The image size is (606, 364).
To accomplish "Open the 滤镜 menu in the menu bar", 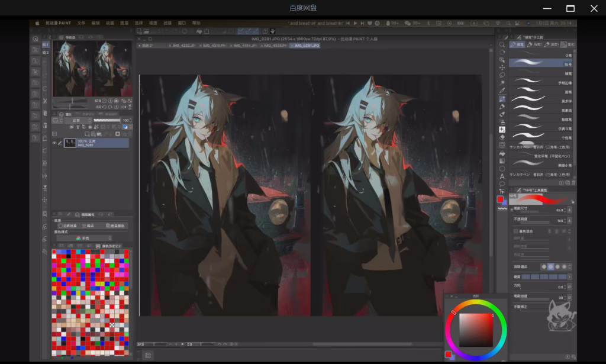I will [x=167, y=23].
